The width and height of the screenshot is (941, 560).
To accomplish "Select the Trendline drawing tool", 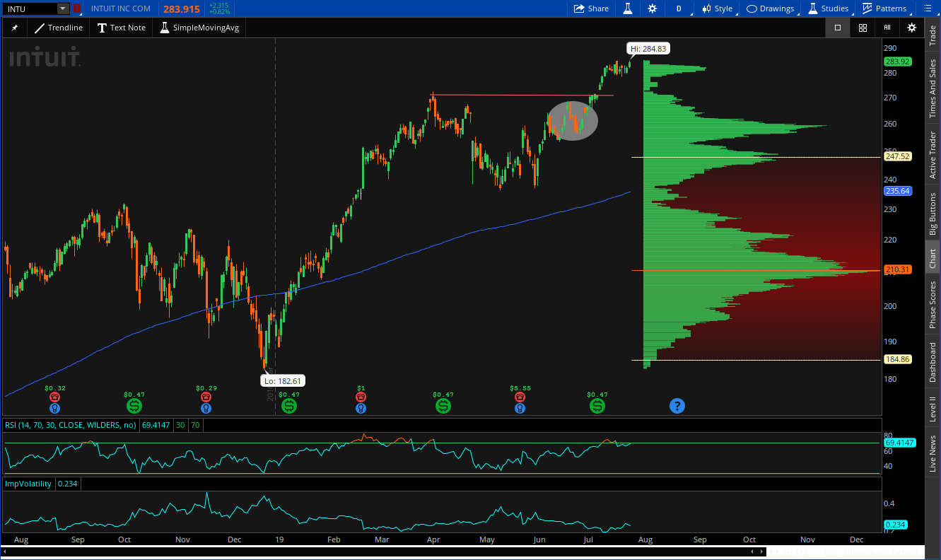I will 59,28.
